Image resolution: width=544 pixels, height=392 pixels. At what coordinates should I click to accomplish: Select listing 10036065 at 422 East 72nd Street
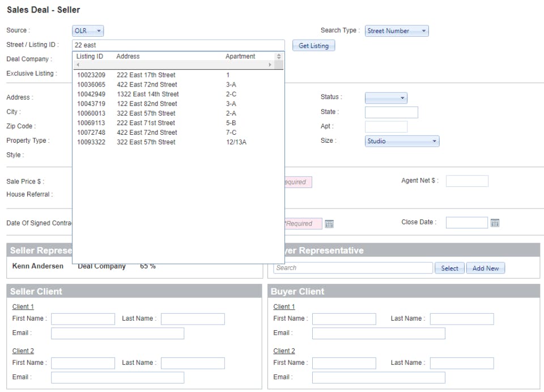point(178,84)
